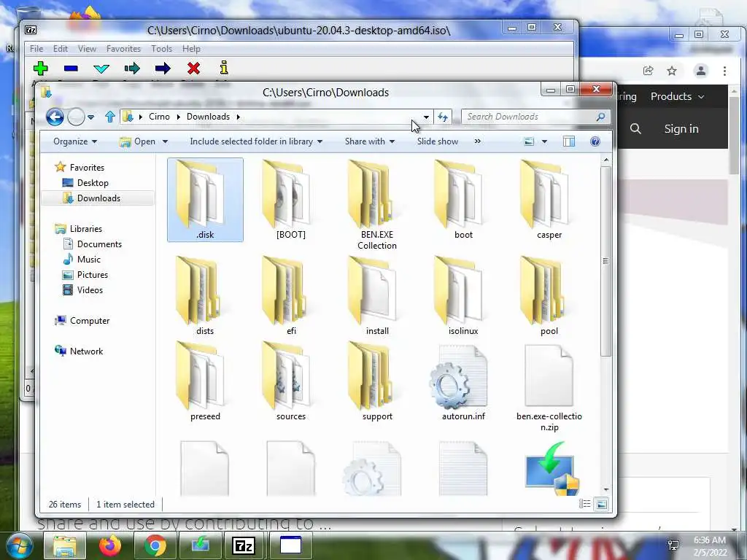This screenshot has width=747, height=560.
Task: Switch to 7-Zip taskbar button
Action: pos(244,545)
